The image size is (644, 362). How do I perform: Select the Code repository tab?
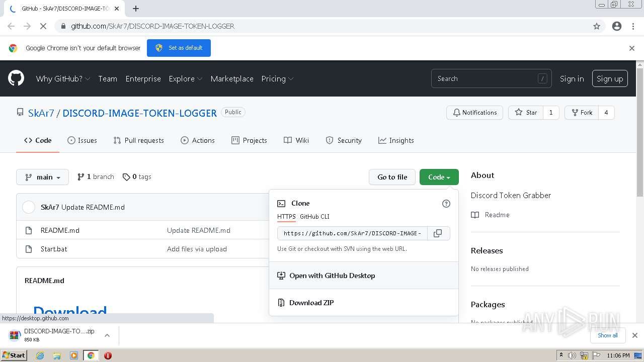click(x=38, y=140)
